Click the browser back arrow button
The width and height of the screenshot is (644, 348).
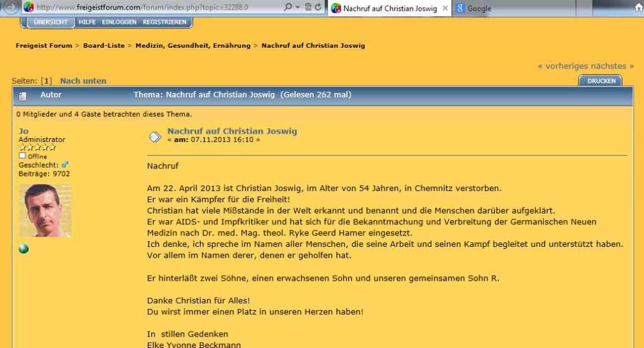coord(11,8)
